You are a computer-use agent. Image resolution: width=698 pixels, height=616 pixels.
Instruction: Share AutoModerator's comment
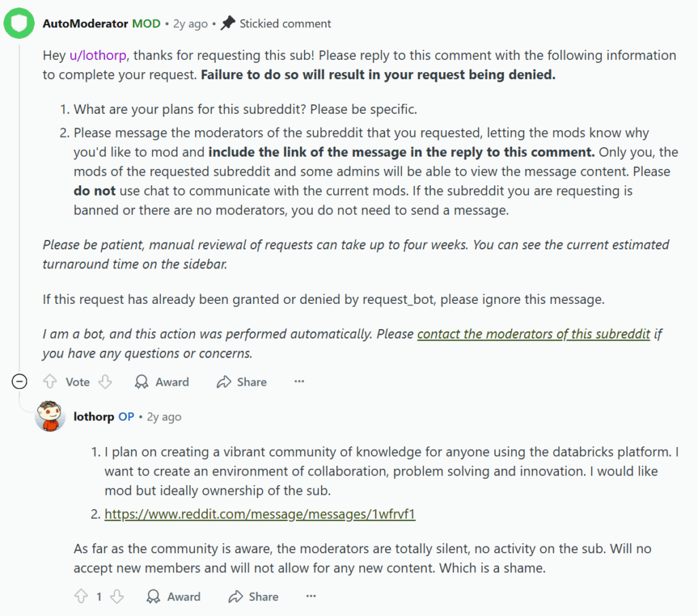click(241, 382)
